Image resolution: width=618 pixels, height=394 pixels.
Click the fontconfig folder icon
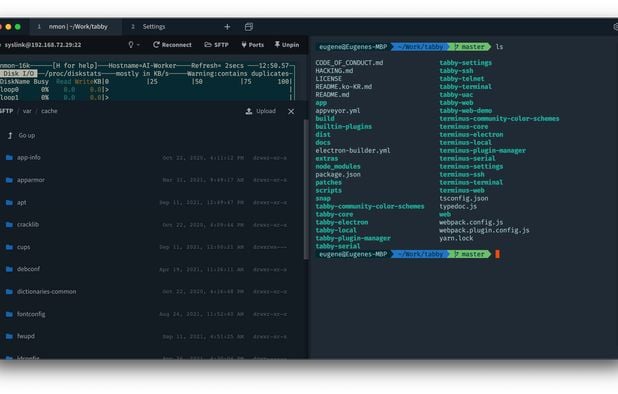click(9, 314)
